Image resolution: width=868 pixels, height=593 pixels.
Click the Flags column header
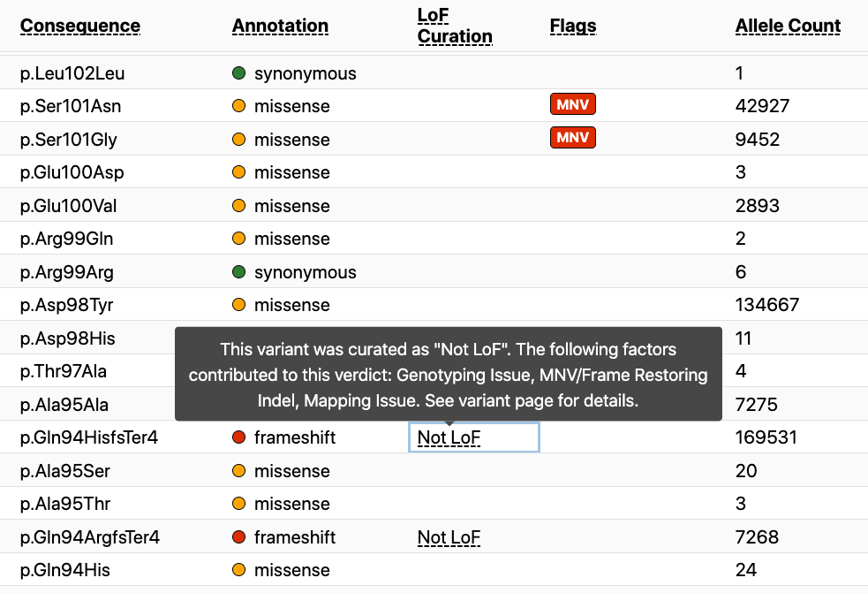pos(572,27)
